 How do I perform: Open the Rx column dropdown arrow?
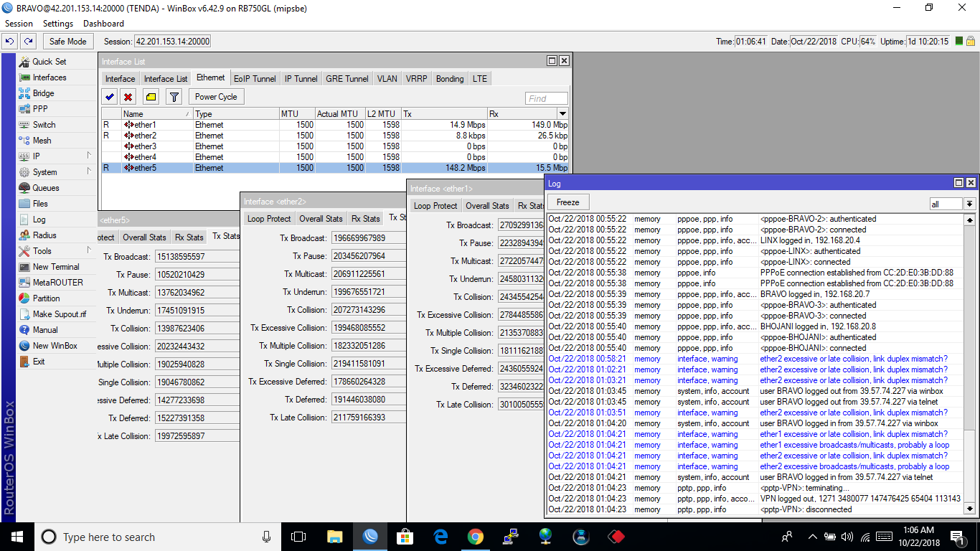point(562,113)
